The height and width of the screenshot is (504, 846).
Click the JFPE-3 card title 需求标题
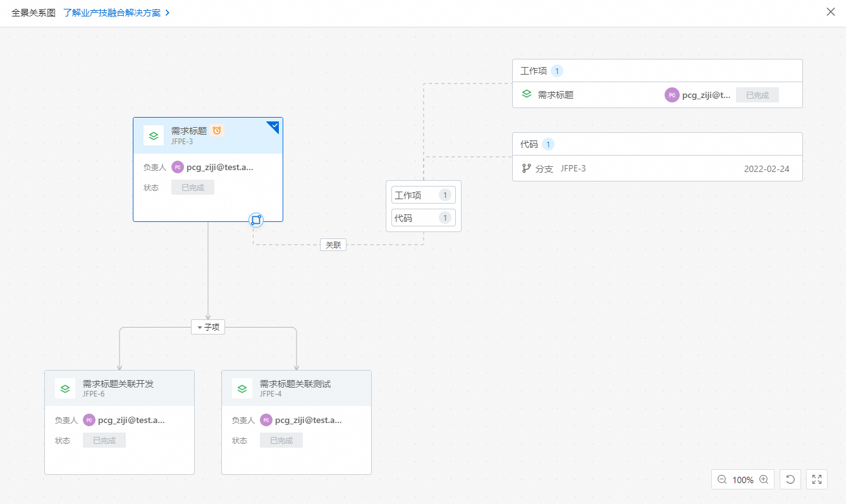pyautogui.click(x=189, y=131)
